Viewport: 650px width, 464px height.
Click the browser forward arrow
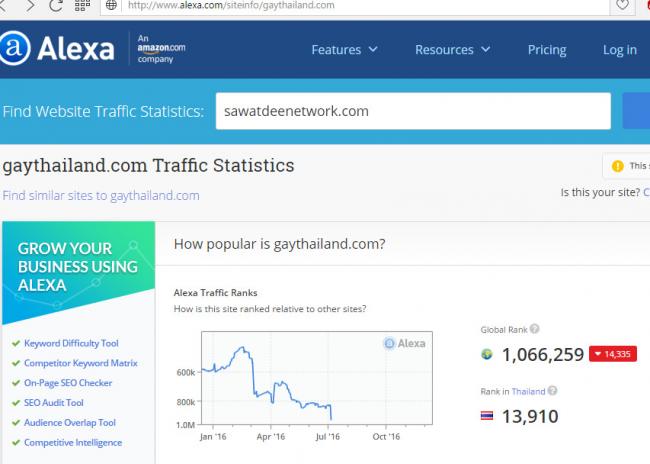pos(30,5)
